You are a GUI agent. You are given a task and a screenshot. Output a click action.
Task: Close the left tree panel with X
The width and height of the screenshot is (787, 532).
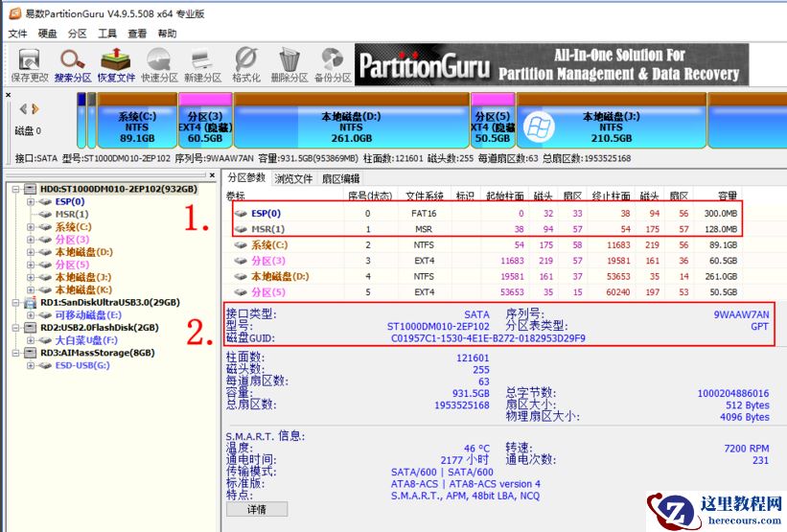point(212,175)
